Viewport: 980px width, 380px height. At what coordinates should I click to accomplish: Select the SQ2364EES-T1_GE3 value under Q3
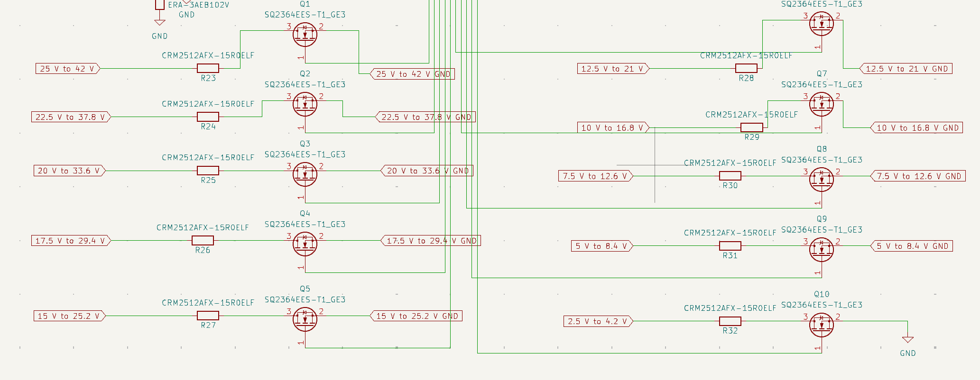pos(305,154)
